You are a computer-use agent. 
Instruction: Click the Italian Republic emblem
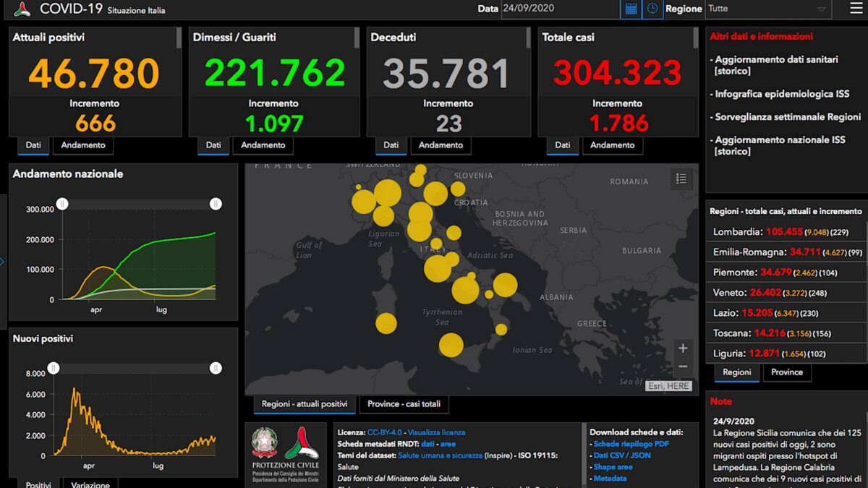pyautogui.click(x=264, y=443)
